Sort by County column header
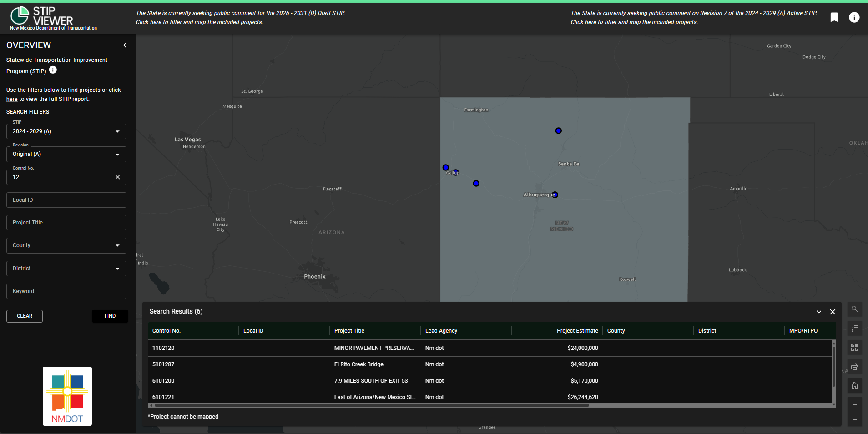Image resolution: width=868 pixels, height=434 pixels. [648, 331]
